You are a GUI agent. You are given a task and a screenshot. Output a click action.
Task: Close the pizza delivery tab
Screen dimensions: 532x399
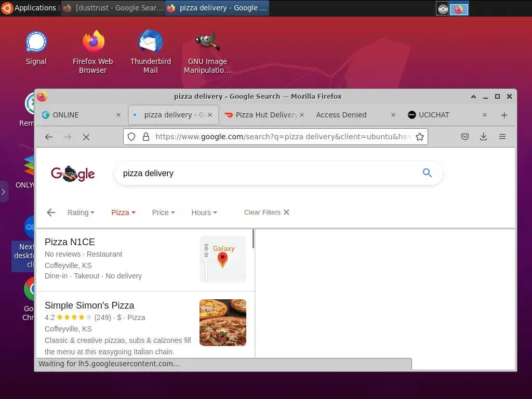[210, 115]
